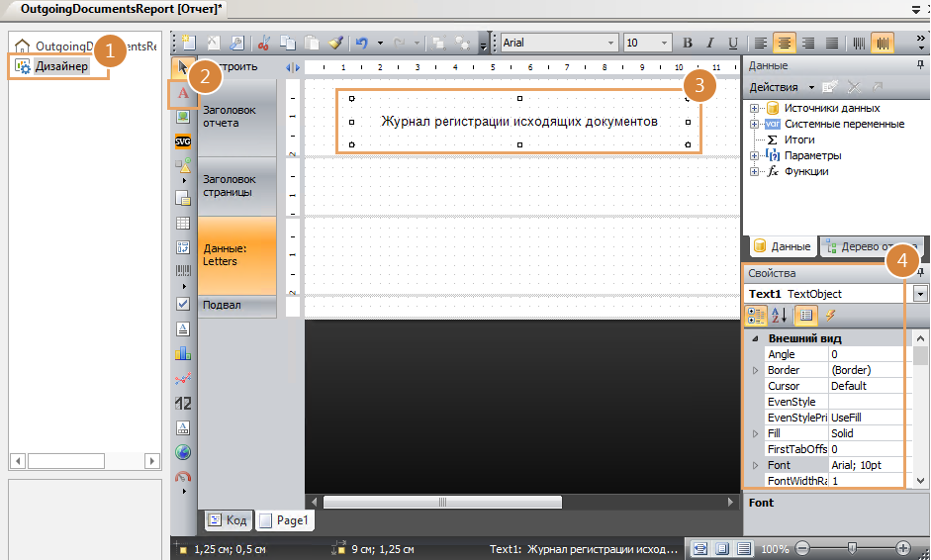Click the Cut scissors icon
Image resolution: width=931 pixels, height=560 pixels.
point(263,44)
